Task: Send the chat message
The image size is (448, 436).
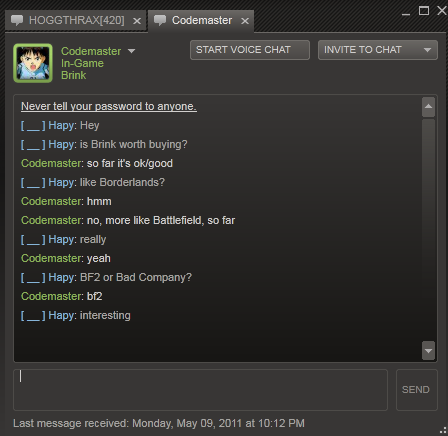Action: [x=416, y=390]
